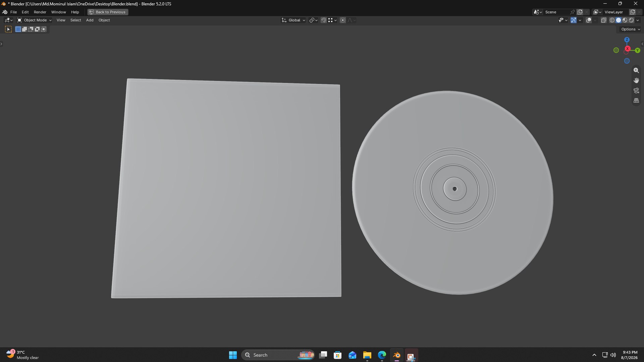The image size is (644, 362).
Task: Set selection mode to Intersect
Action: (44, 29)
